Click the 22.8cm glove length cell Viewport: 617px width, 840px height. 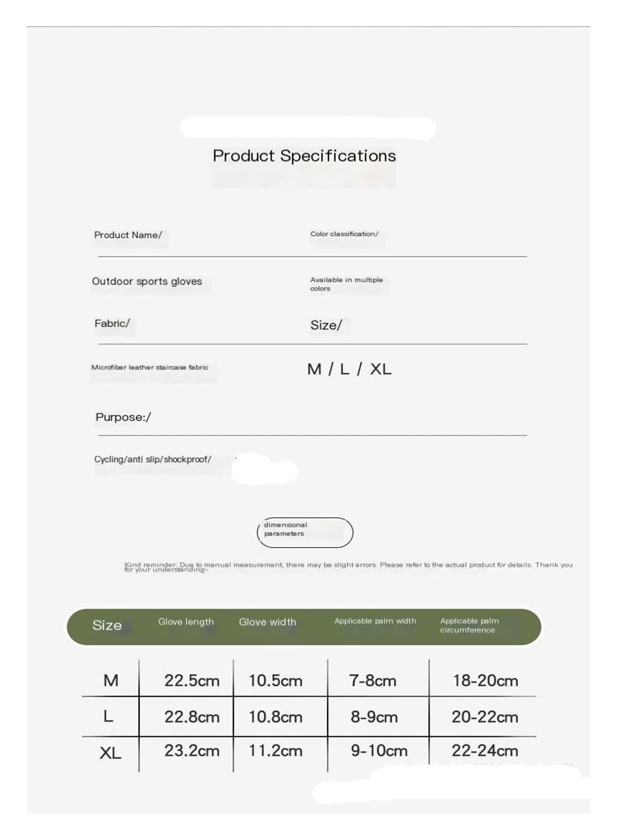(192, 717)
